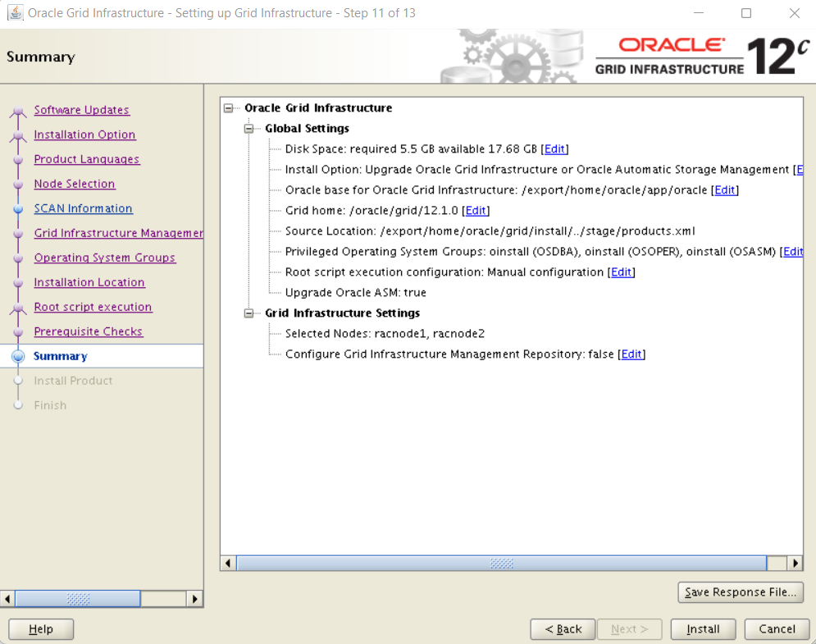Collapse the Oracle Grid Infrastructure tree node
Viewport: 816px width, 644px height.
tap(229, 107)
